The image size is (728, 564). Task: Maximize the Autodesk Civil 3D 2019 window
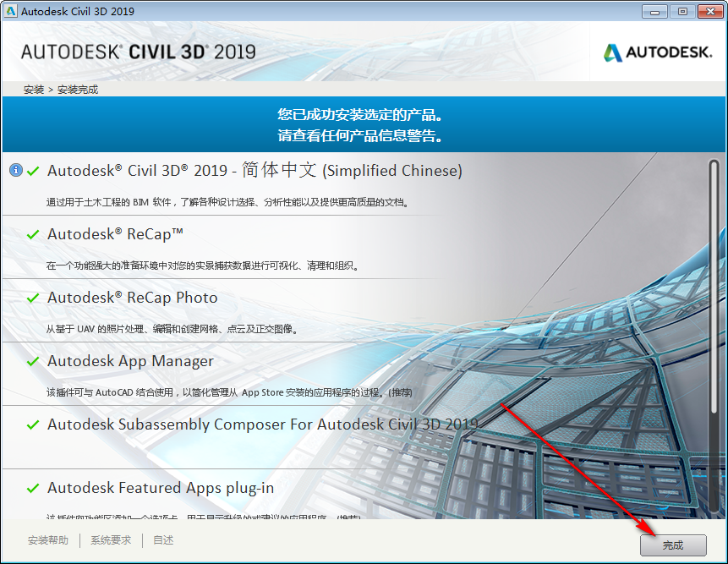pos(682,12)
